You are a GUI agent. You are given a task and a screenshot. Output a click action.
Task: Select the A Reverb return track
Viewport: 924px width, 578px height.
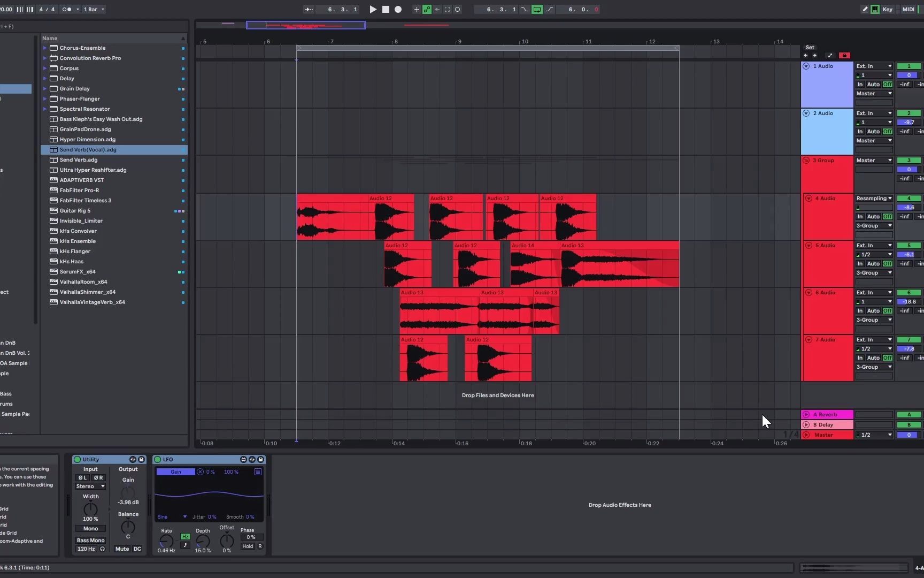coord(827,414)
